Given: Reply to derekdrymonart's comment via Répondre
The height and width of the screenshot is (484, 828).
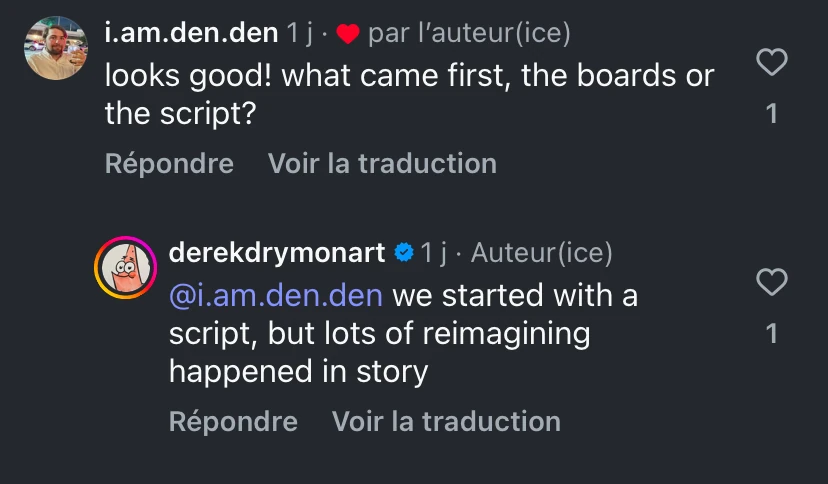Looking at the screenshot, I should point(233,421).
